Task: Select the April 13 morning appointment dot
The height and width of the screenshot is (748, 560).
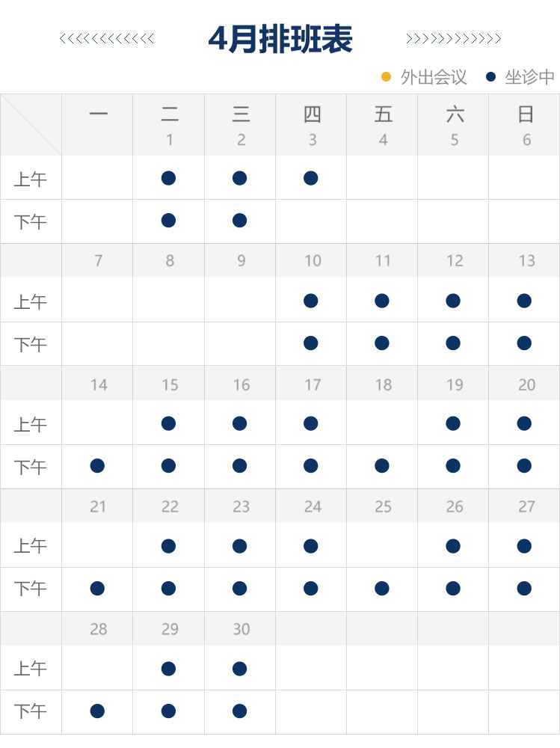Action: [524, 301]
